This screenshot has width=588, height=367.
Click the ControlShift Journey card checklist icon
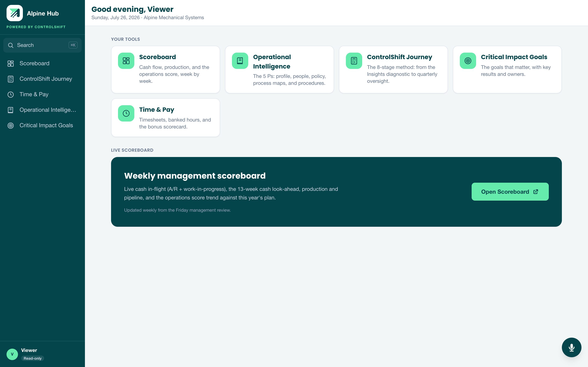point(354,61)
